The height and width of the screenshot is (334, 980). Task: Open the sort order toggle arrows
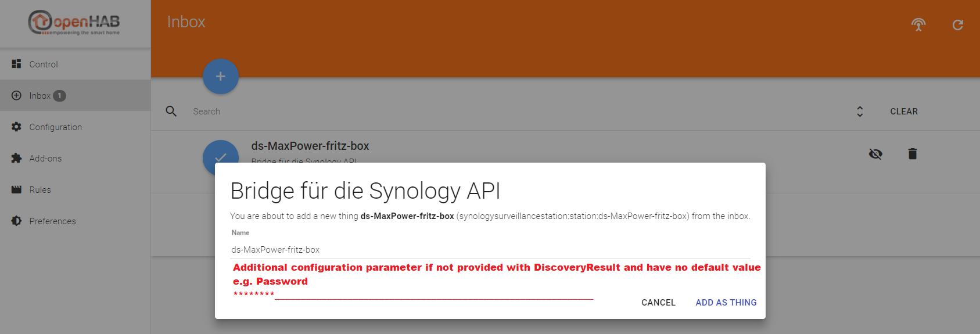coord(860,112)
